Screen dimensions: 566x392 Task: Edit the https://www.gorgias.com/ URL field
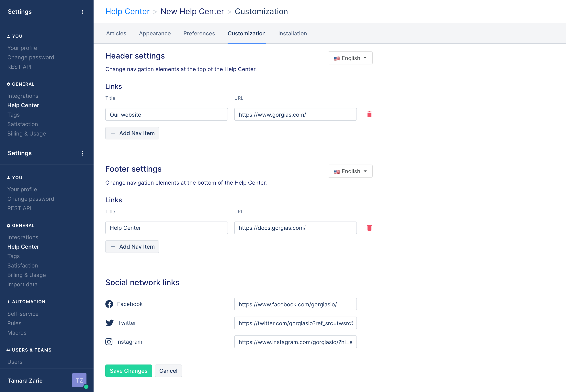point(295,114)
